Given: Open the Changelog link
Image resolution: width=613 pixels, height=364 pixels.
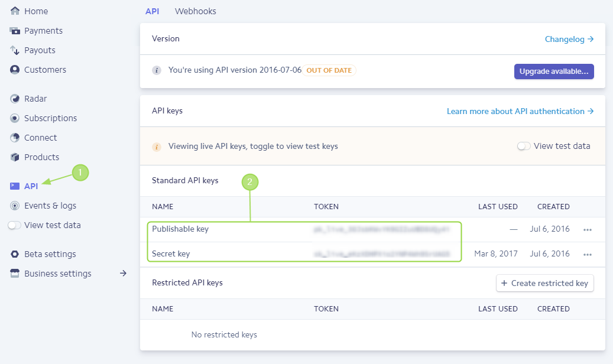Looking at the screenshot, I should (569, 39).
